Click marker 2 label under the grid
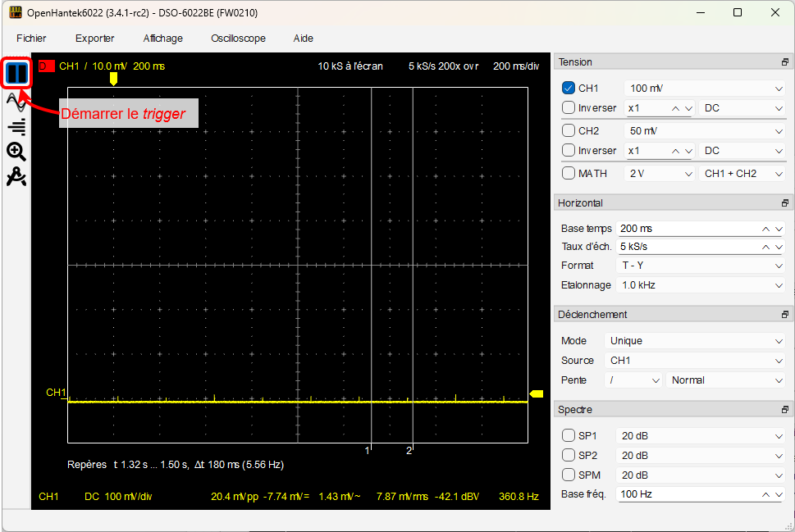 click(409, 450)
